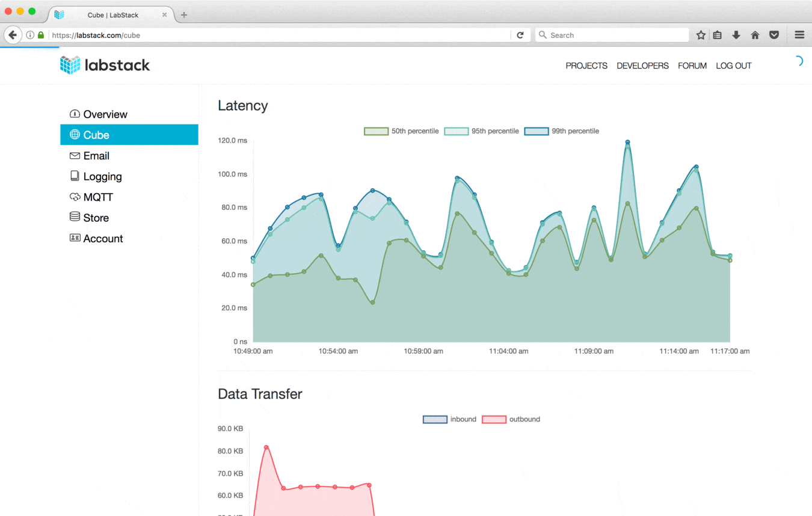812x516 pixels.
Task: Click the 0 ns y-axis label
Action: coord(241,342)
